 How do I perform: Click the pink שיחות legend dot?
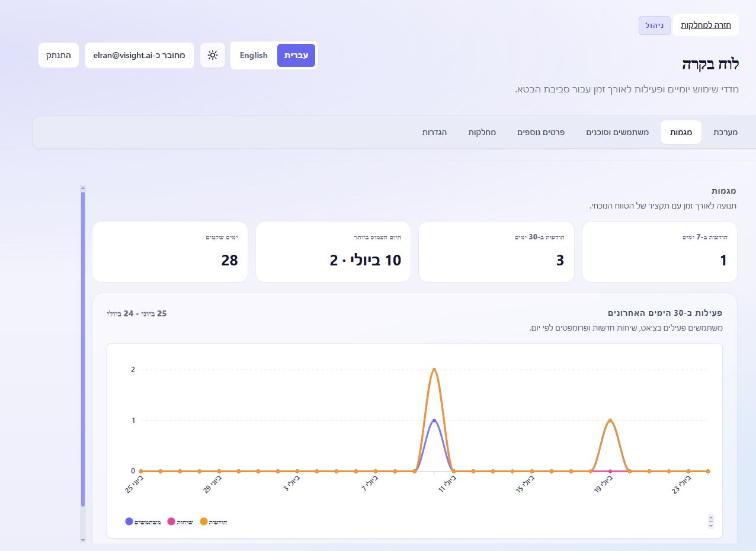coord(171,521)
